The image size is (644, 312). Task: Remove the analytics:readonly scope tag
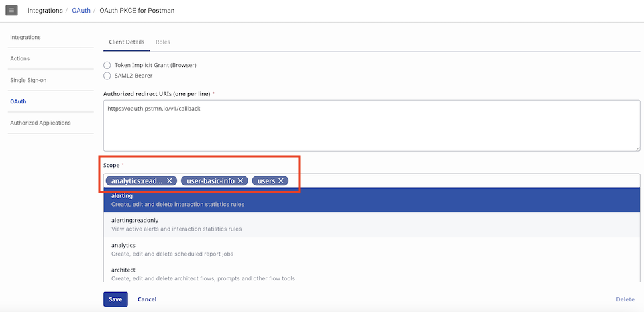[x=170, y=180]
